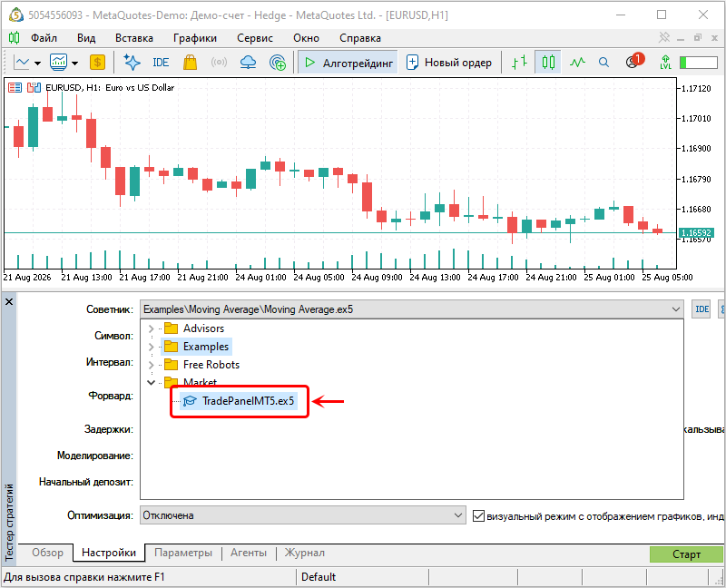Click the radar icon with green plus
The image size is (726, 588).
[278, 63]
